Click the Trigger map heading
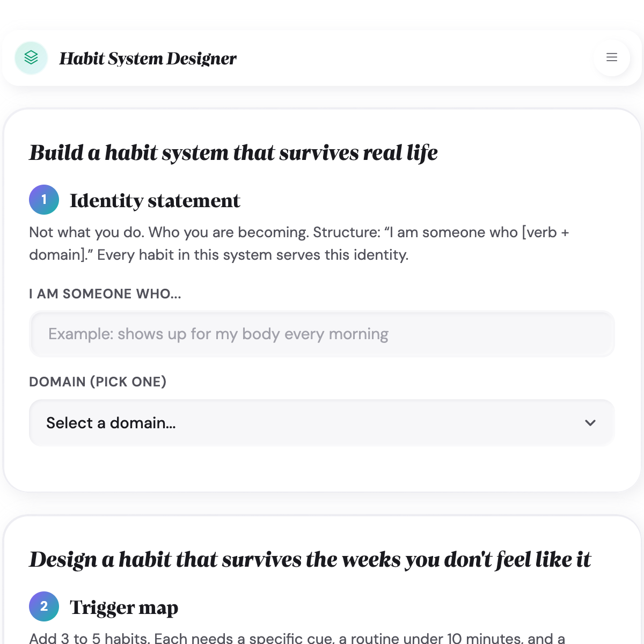644x644 pixels. coord(124,608)
